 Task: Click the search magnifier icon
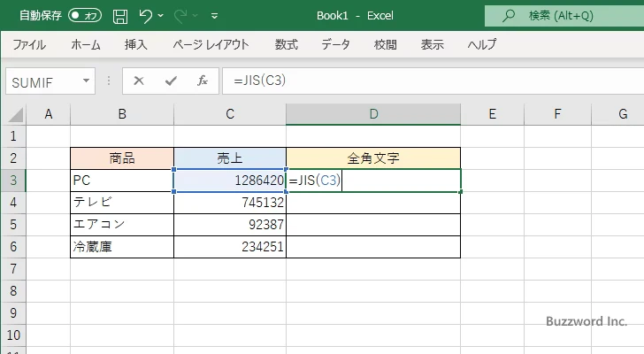(509, 16)
